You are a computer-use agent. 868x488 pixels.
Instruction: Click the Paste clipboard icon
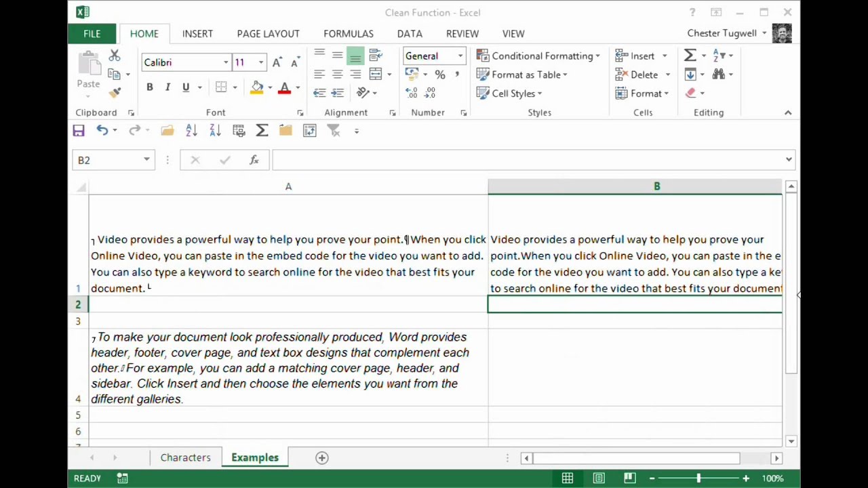(88, 64)
